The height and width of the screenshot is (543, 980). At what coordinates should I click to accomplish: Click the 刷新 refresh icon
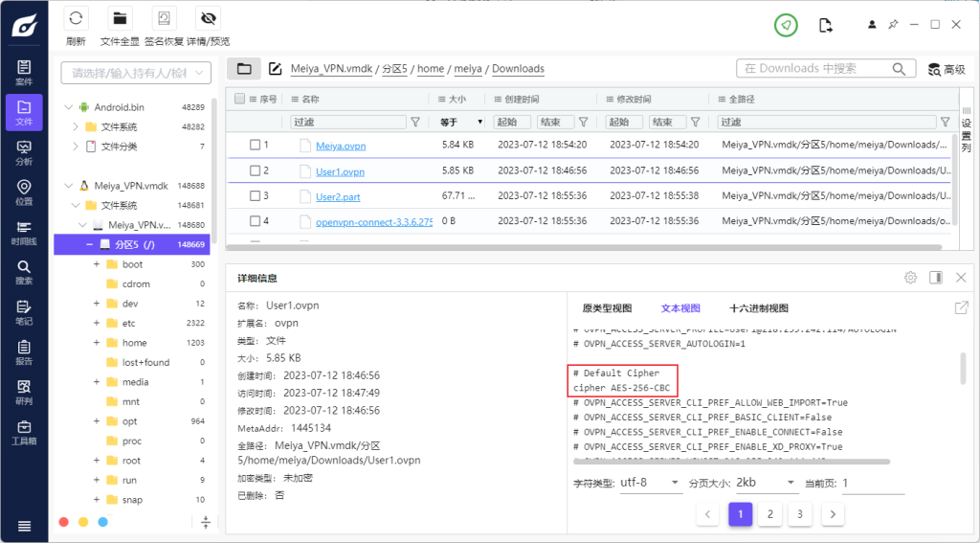pyautogui.click(x=77, y=19)
